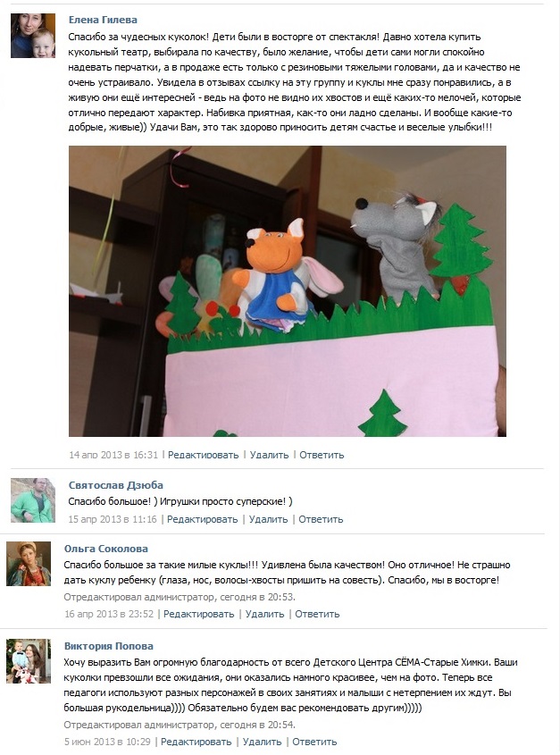The width and height of the screenshot is (560, 755).
Task: Open Святослав Дзюба's avatar photo
Action: (x=33, y=500)
